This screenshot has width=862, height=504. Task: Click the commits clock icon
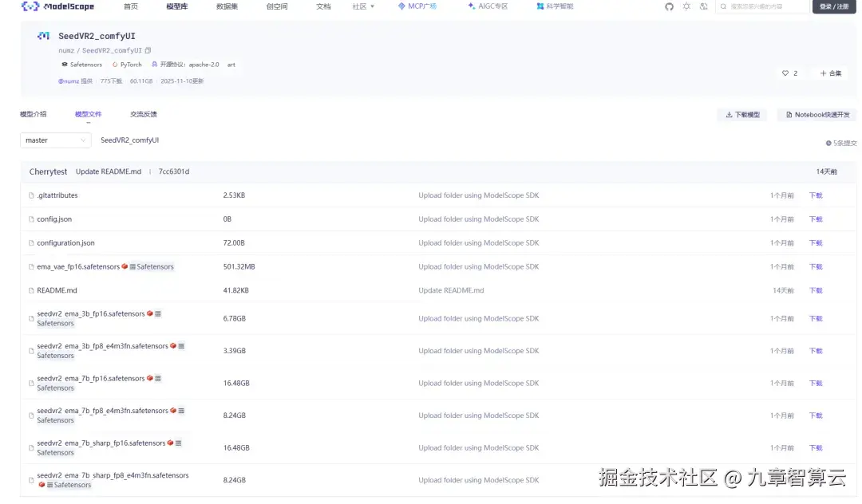pyautogui.click(x=828, y=144)
